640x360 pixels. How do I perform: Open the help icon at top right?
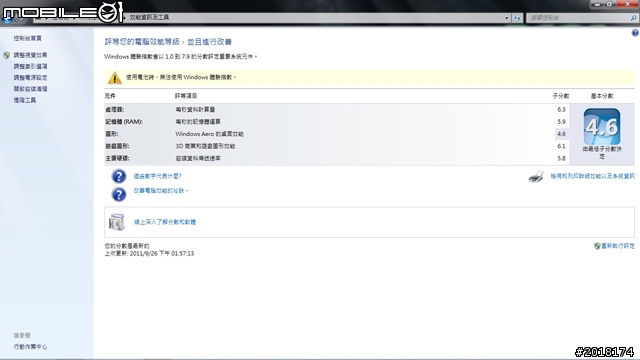(x=635, y=33)
